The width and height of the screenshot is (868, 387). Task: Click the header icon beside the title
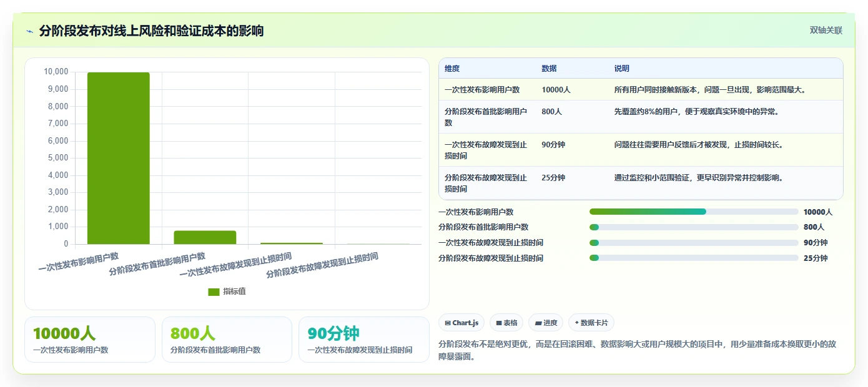pos(29,31)
